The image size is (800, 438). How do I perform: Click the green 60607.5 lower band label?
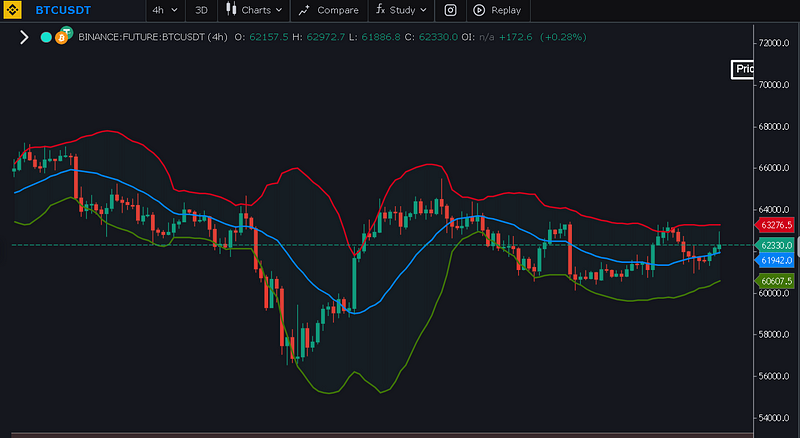pos(775,281)
